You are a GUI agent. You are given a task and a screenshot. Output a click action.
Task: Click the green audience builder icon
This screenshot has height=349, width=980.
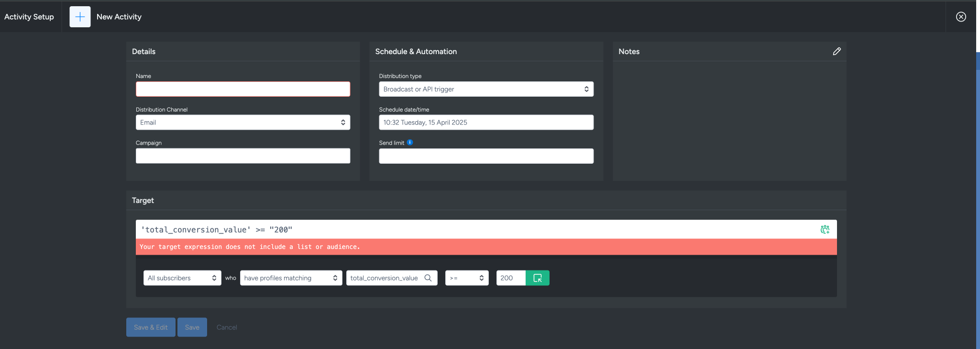825,230
